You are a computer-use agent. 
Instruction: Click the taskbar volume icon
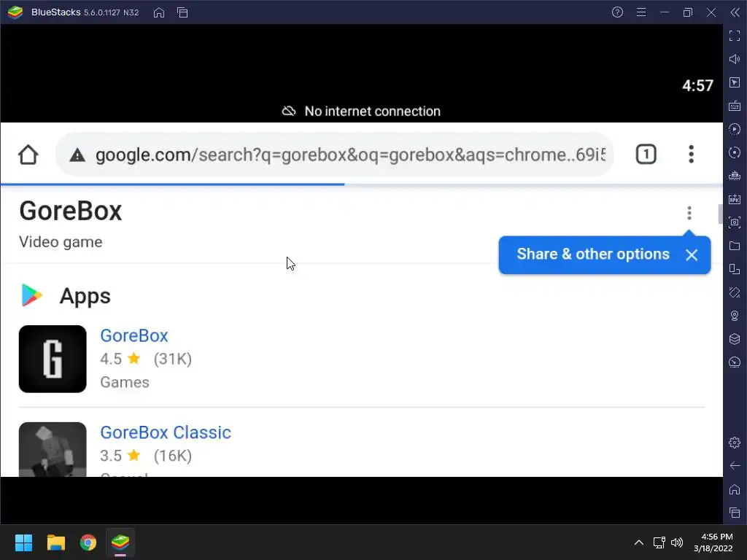point(676,542)
